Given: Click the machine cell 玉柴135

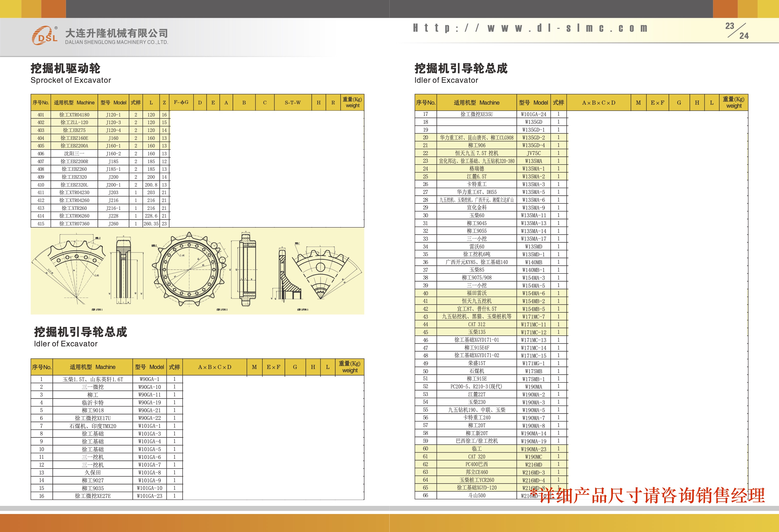Looking at the screenshot, I should click(477, 332).
